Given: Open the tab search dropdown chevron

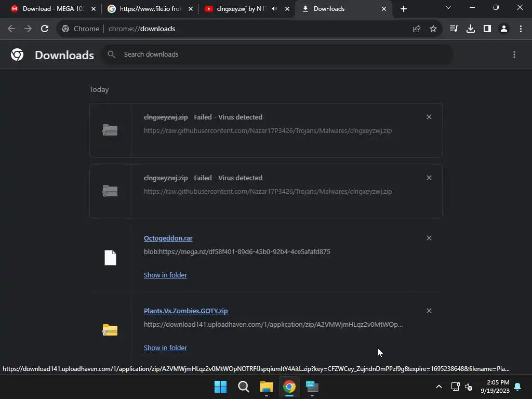Looking at the screenshot, I should click(448, 7).
